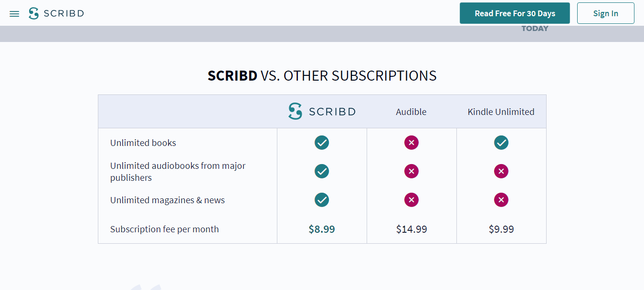Click Audible's X for unlimited magazines & news
644x290 pixels.
coord(412,200)
